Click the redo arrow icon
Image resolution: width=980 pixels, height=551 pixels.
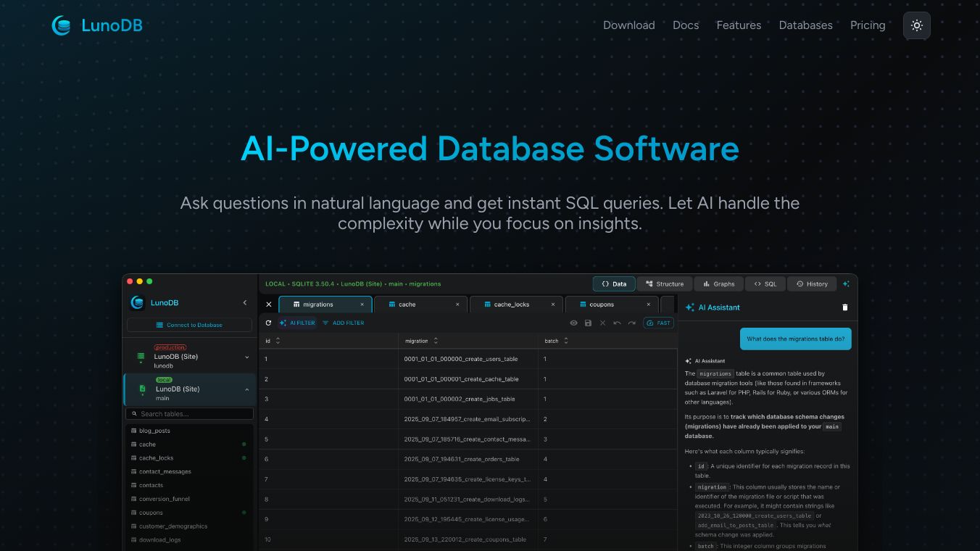[631, 323]
